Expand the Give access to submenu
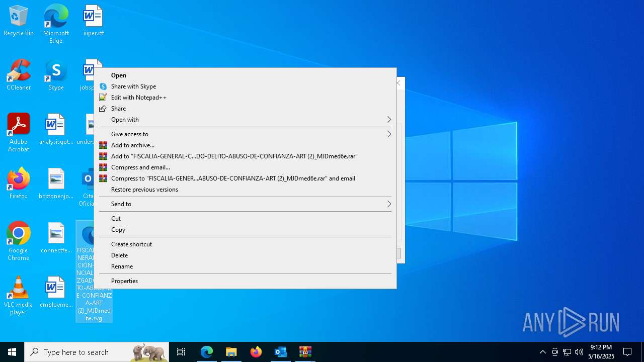The image size is (644, 362). [245, 134]
